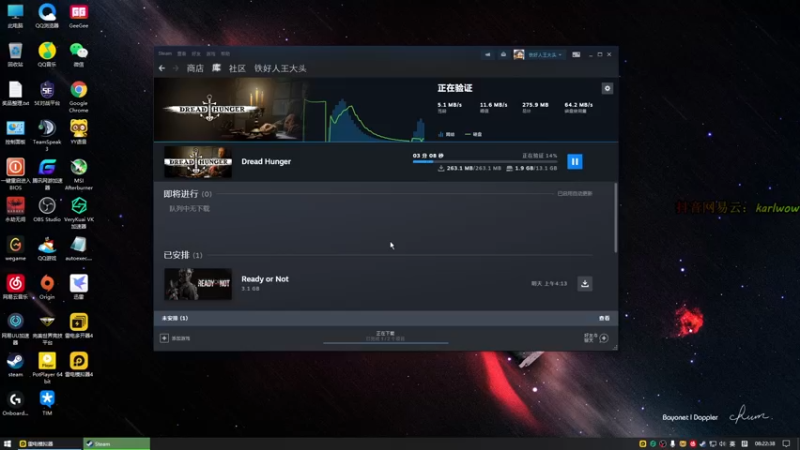Open the second menu after Steam
The width and height of the screenshot is (800, 450).
pos(182,54)
